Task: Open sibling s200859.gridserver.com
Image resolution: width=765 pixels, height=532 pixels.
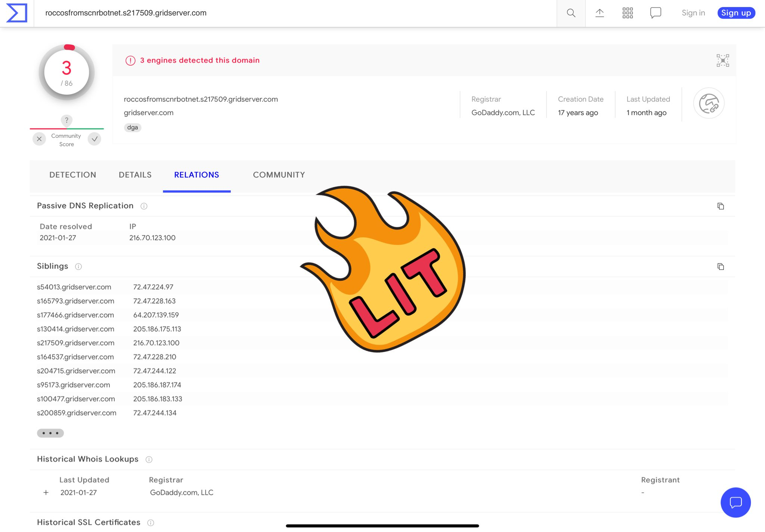Action: pyautogui.click(x=77, y=413)
